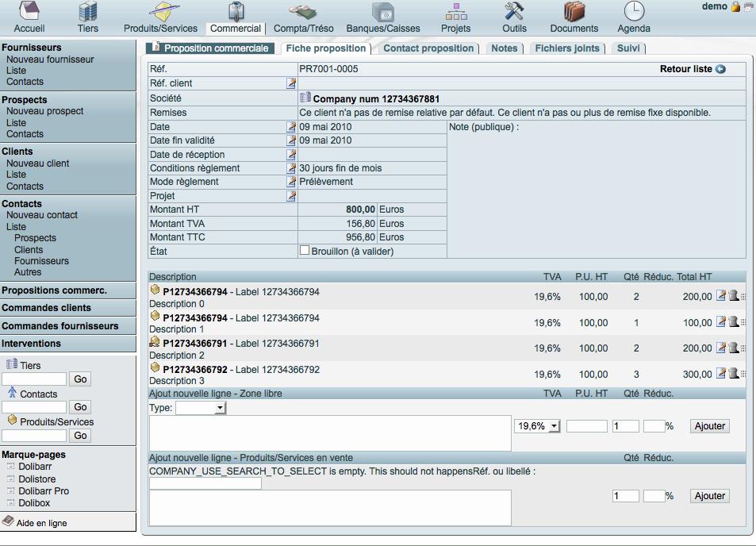This screenshot has height=546, width=756.
Task: Focus the Tiers search field
Action: click(x=34, y=379)
